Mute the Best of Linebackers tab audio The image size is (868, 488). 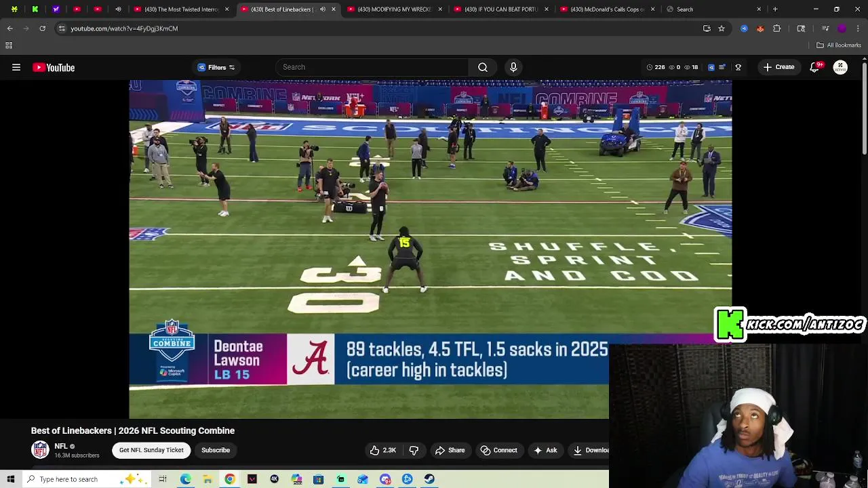(x=322, y=9)
